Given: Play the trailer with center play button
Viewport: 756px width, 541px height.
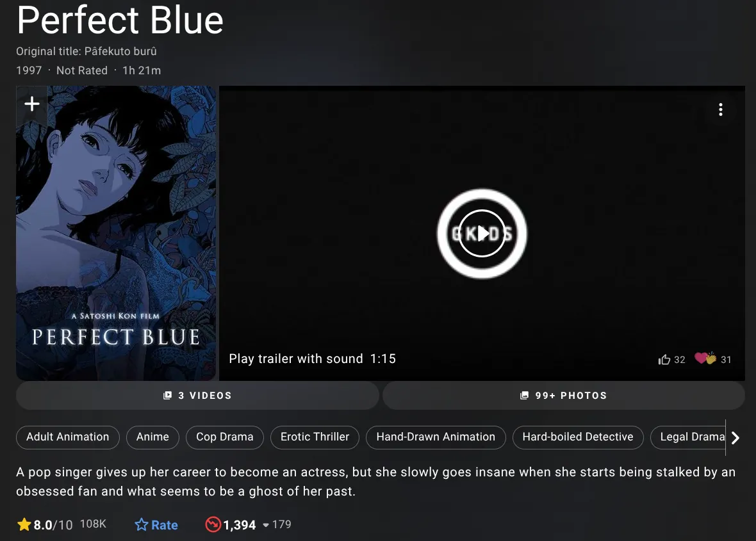Looking at the screenshot, I should [x=482, y=234].
